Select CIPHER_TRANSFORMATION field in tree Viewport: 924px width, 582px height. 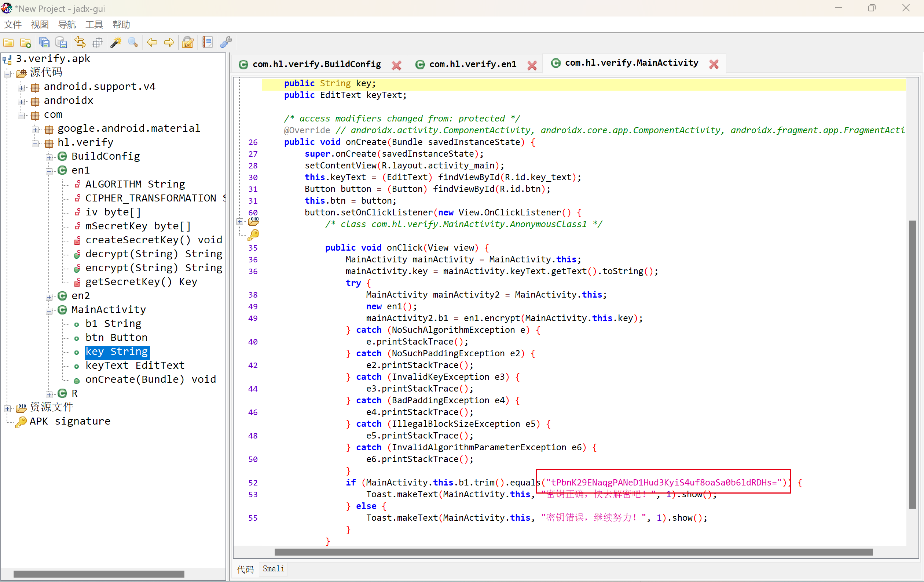click(x=155, y=198)
